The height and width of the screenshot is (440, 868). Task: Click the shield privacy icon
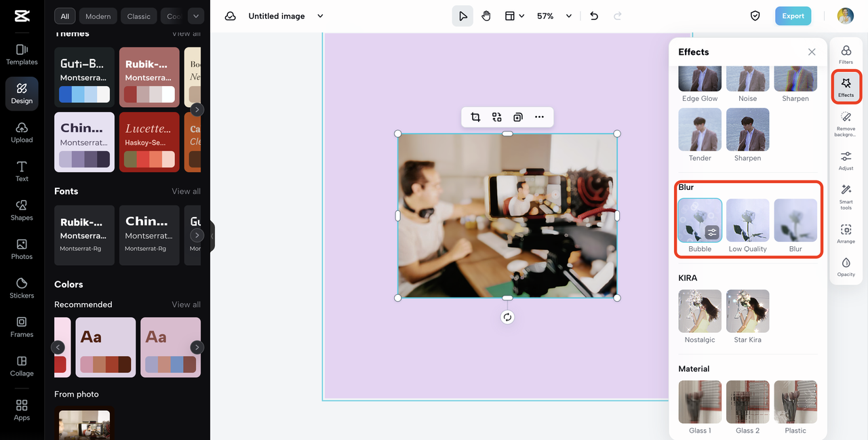pos(755,16)
